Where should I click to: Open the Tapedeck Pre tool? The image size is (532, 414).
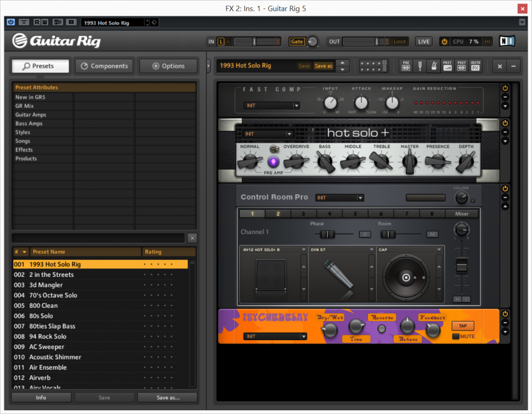[406, 66]
